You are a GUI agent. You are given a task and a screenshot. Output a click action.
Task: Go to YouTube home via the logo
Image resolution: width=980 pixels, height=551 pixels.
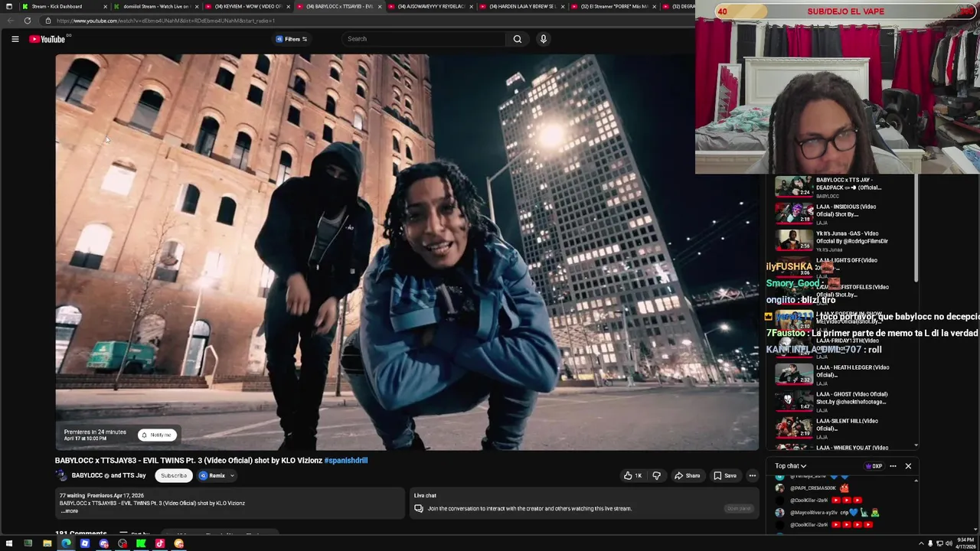47,39
